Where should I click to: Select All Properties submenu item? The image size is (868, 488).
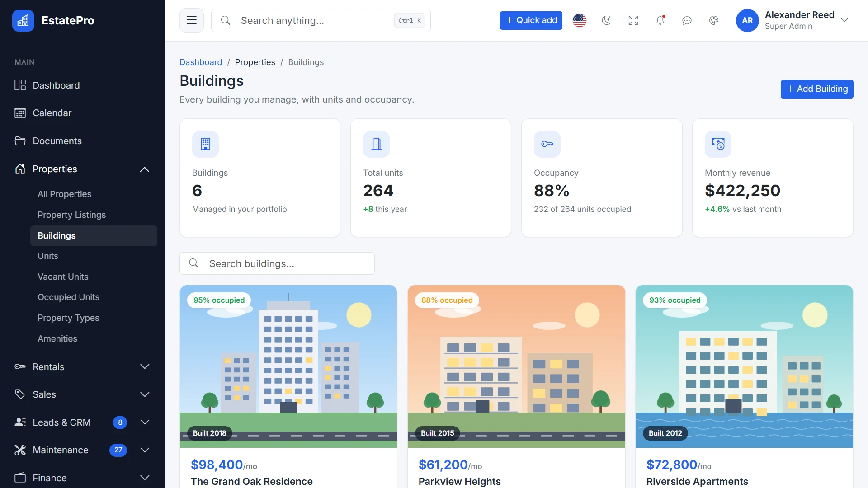pyautogui.click(x=94, y=194)
